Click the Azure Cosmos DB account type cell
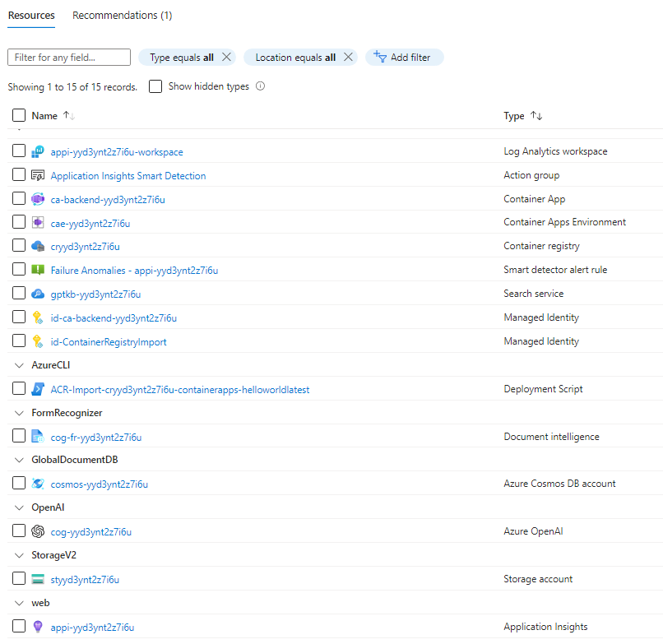Viewport: 663px width, 644px height. (x=559, y=484)
